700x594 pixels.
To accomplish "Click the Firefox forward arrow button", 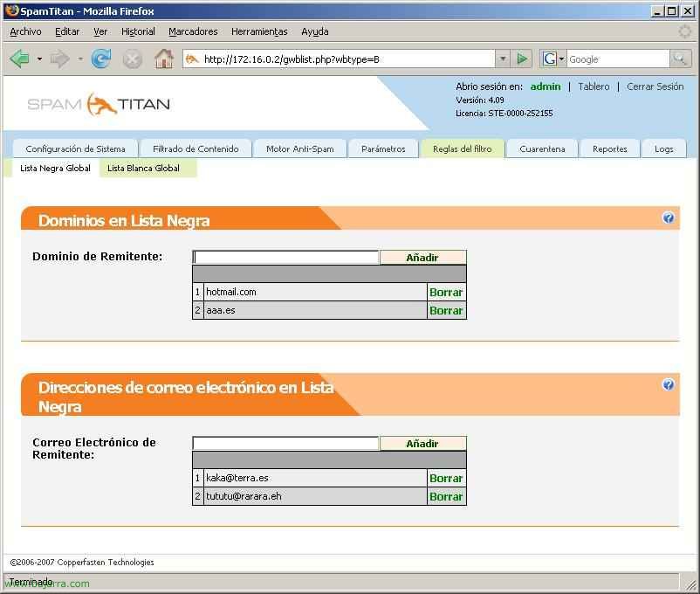I will click(59, 59).
